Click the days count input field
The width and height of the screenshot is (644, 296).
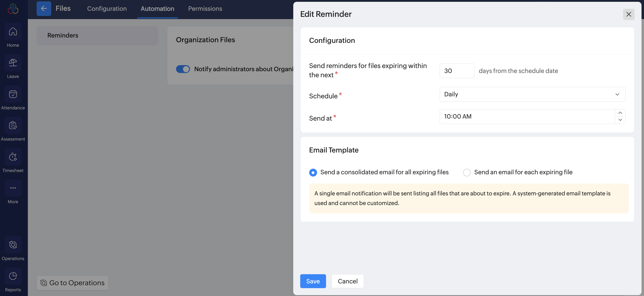457,71
